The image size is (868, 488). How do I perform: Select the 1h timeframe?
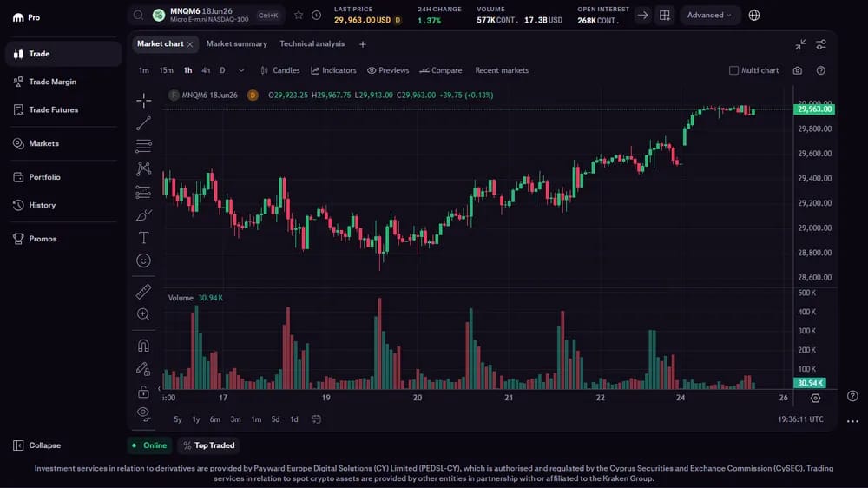click(187, 70)
